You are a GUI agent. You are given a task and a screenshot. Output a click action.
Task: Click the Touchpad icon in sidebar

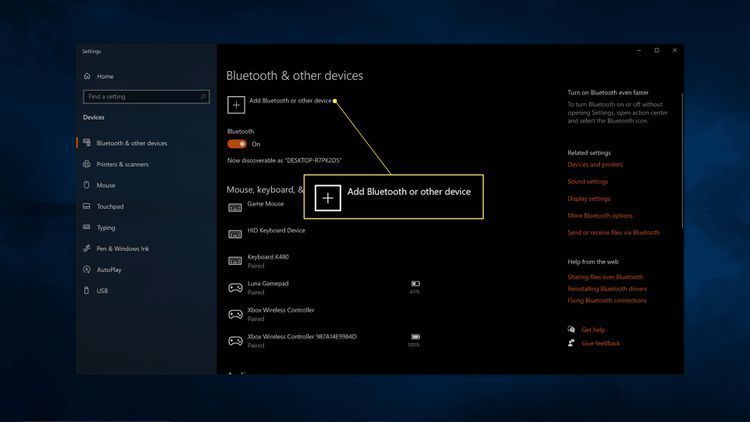click(x=88, y=206)
